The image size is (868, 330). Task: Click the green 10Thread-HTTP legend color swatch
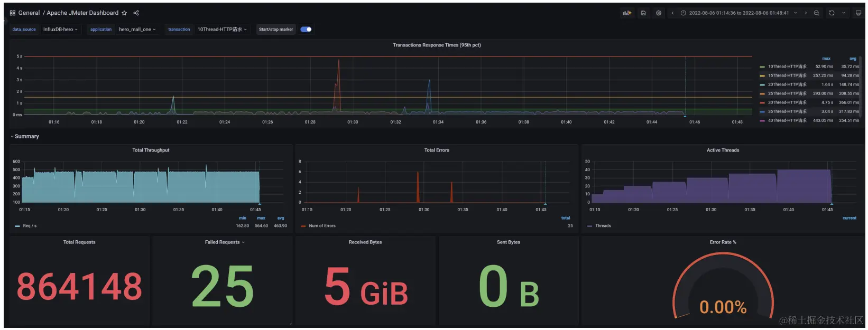click(x=762, y=67)
